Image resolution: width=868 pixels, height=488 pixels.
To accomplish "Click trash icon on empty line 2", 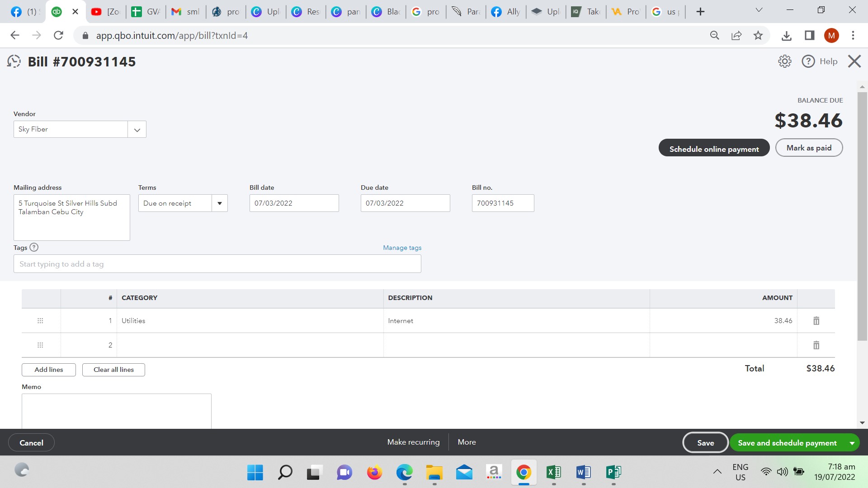I will tap(816, 345).
